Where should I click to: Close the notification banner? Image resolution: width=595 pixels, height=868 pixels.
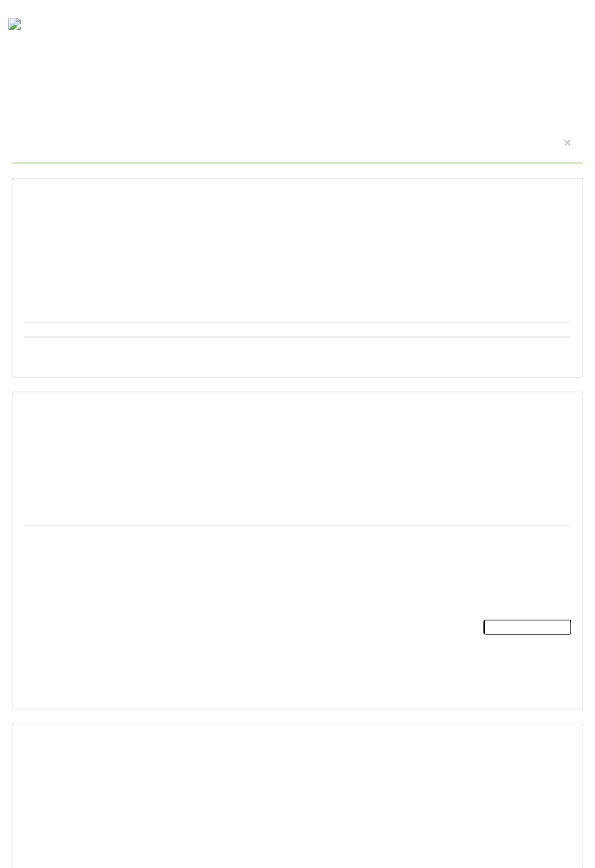(567, 143)
